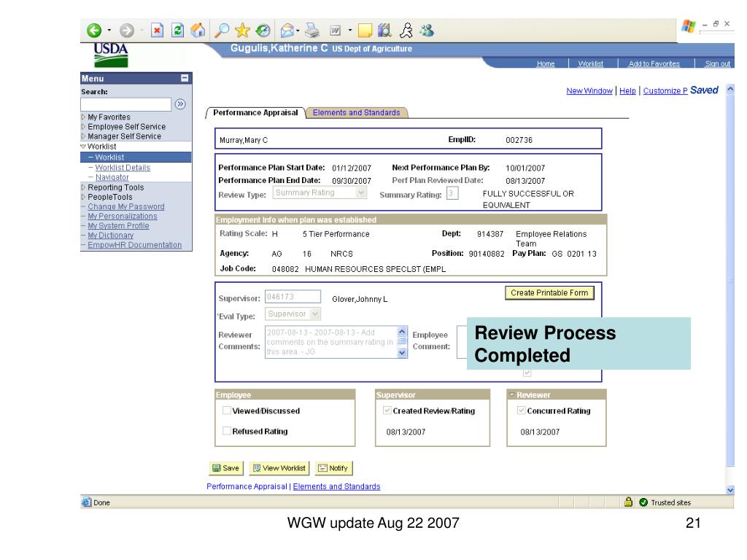The width and height of the screenshot is (747, 560).
Task: Select the Performance Appraisal tab
Action: [255, 113]
